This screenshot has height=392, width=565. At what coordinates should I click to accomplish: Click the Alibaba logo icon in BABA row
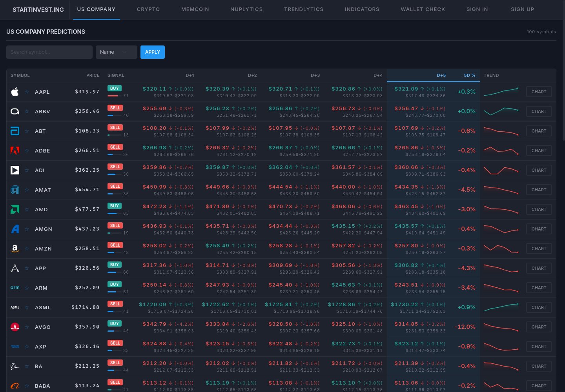click(15, 386)
